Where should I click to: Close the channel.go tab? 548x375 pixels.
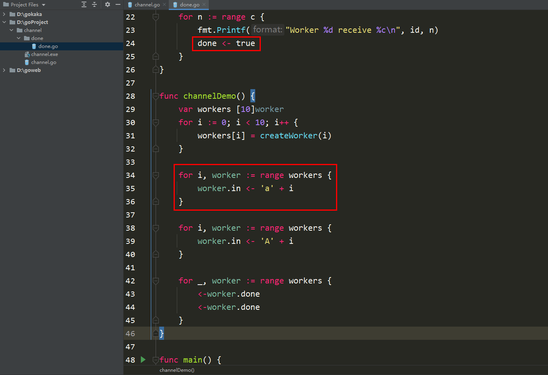point(164,5)
